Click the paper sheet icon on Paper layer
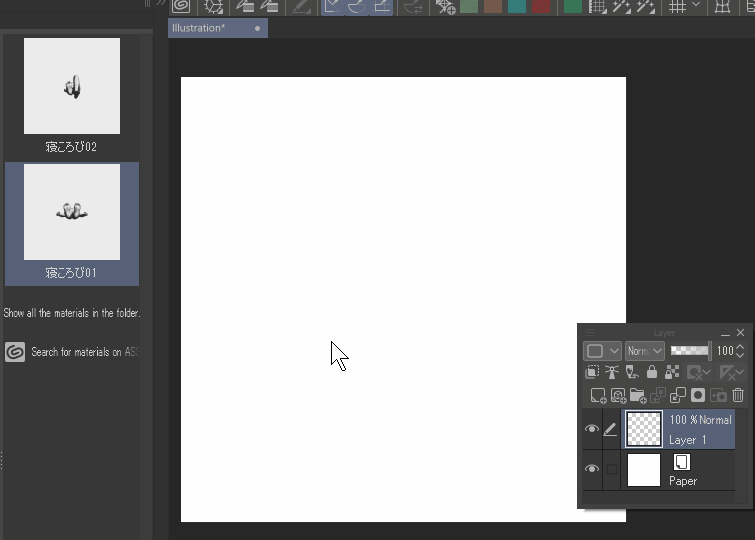Image resolution: width=755 pixels, height=540 pixels. pyautogui.click(x=681, y=462)
